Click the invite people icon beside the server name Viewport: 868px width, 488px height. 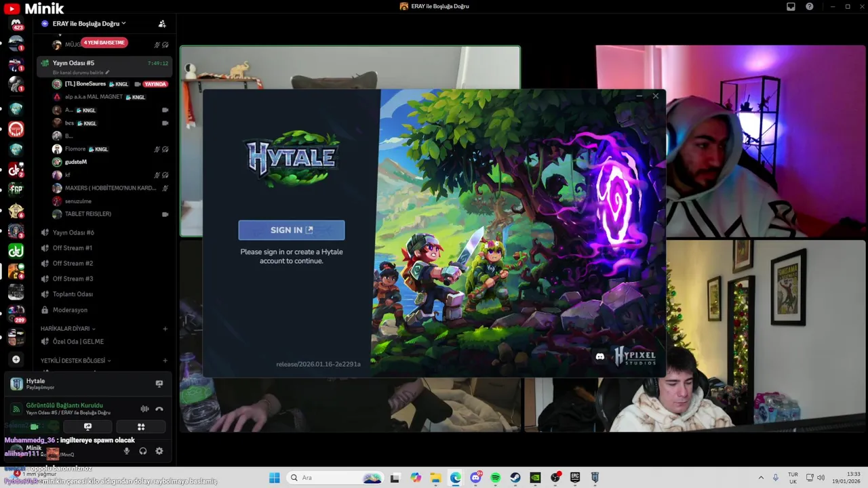click(x=162, y=24)
